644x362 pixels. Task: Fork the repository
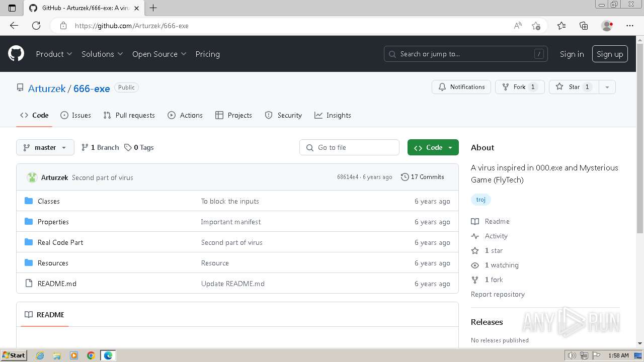[520, 87]
